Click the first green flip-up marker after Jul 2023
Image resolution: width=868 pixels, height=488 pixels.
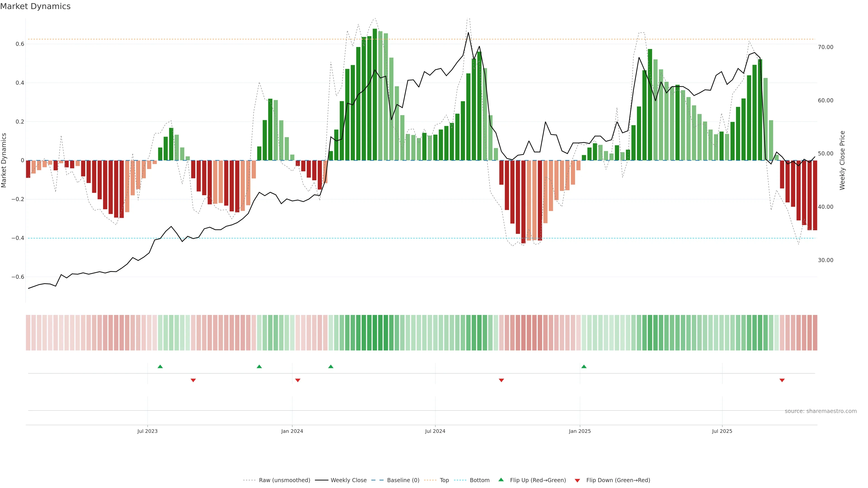click(160, 366)
